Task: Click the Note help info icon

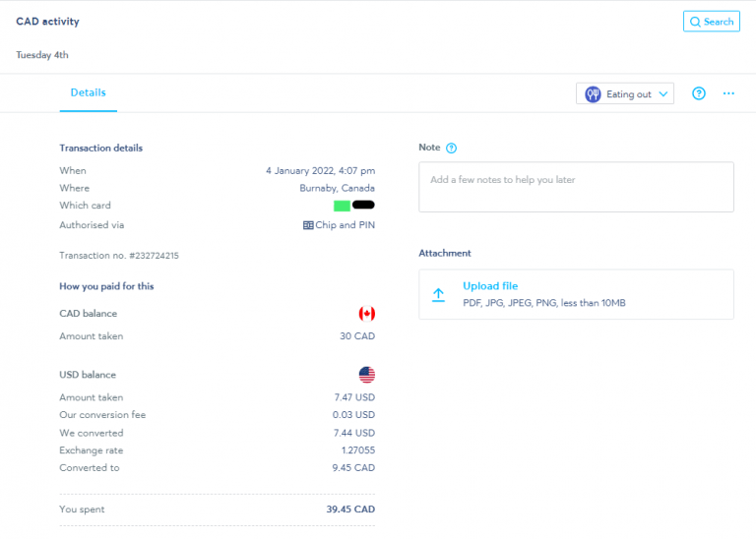Action: pyautogui.click(x=452, y=149)
